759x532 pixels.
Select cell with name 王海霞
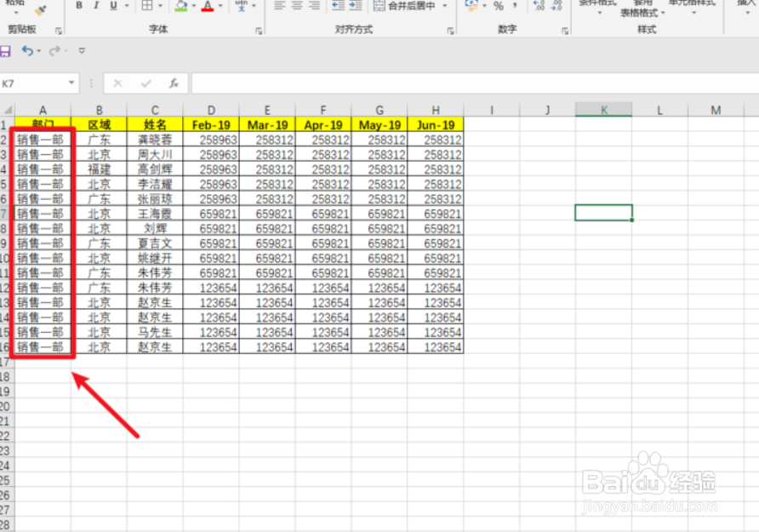click(155, 214)
